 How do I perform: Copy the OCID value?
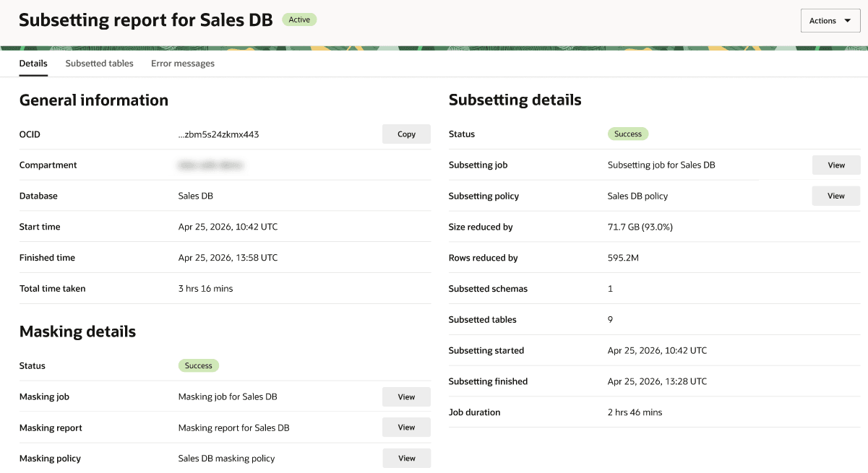point(406,134)
